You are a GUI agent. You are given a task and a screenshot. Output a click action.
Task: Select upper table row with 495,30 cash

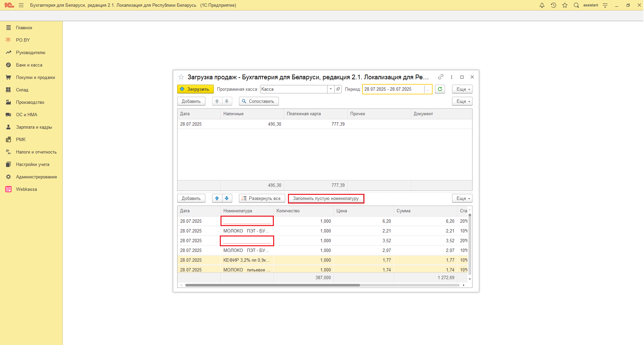pyautogui.click(x=325, y=124)
